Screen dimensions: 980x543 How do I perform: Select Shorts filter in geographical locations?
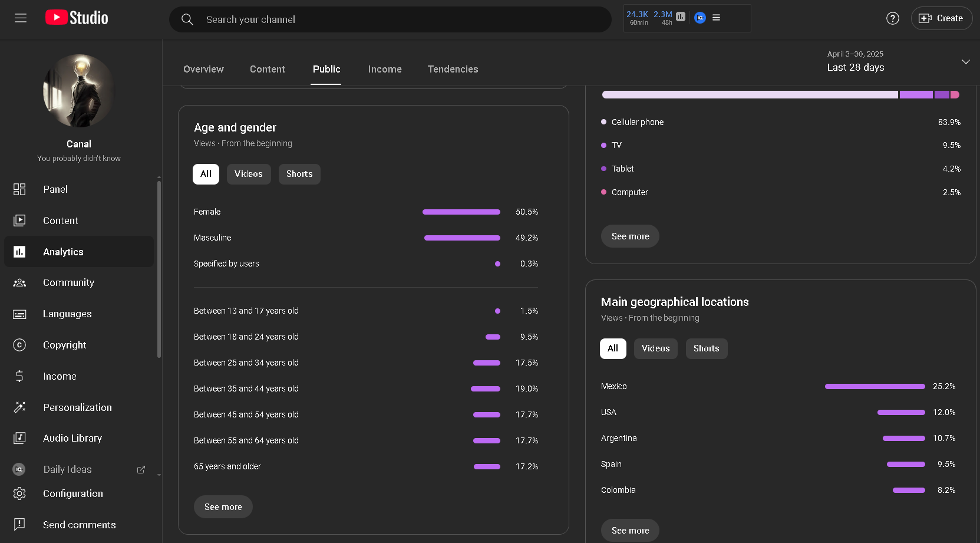[x=707, y=348]
